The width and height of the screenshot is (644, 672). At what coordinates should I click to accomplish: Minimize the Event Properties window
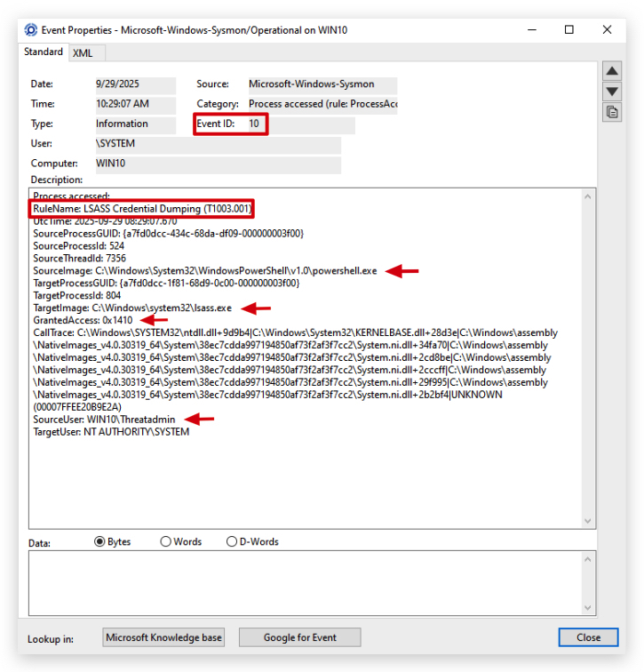coord(532,30)
